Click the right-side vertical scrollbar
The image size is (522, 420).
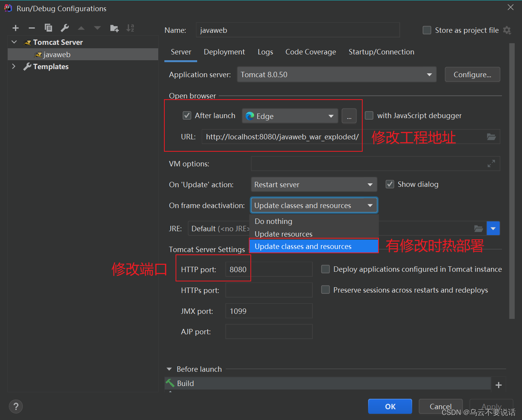click(512, 181)
